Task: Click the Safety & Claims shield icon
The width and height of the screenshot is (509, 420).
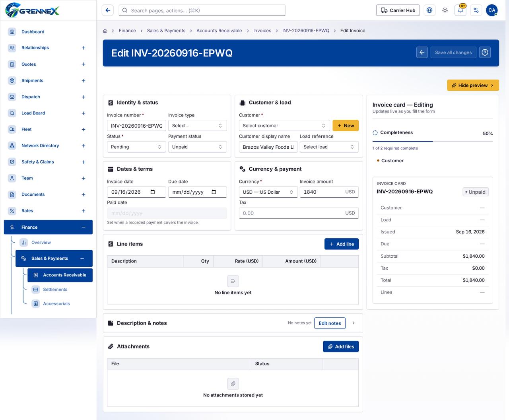Action: point(12,162)
